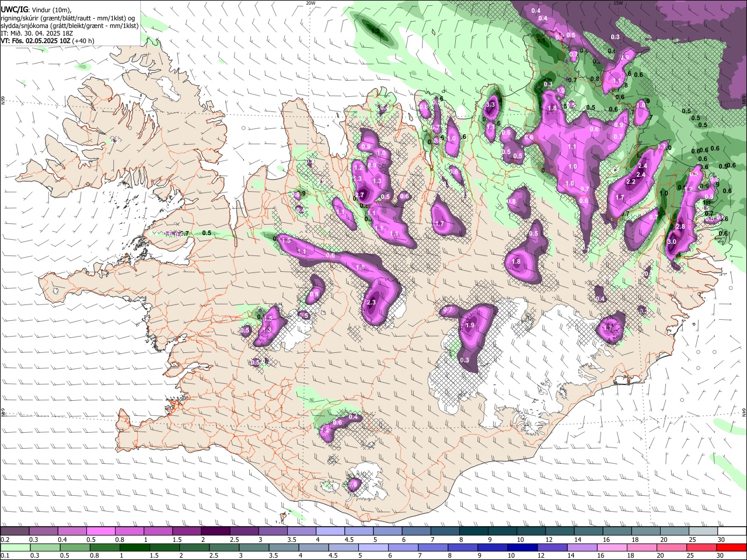
Task: Click the "VT: Fös. 02.05.2025 10Z (+40 h)" line
Action: (48, 41)
